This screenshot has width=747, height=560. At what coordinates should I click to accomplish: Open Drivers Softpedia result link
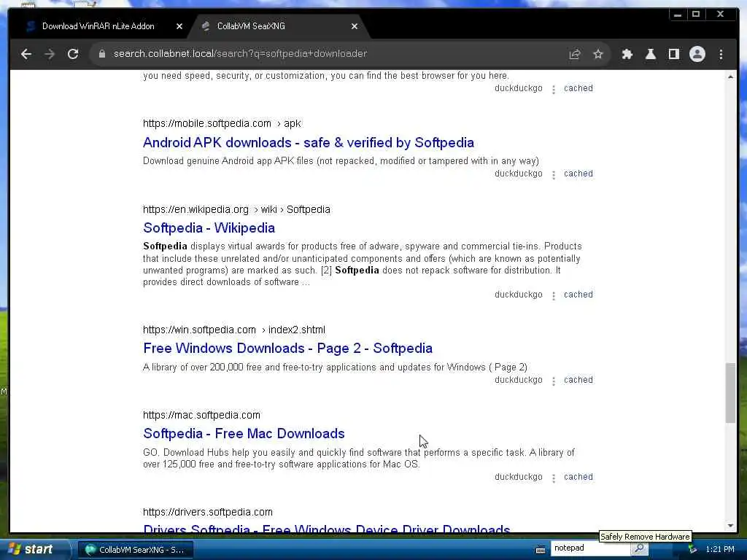point(327,529)
